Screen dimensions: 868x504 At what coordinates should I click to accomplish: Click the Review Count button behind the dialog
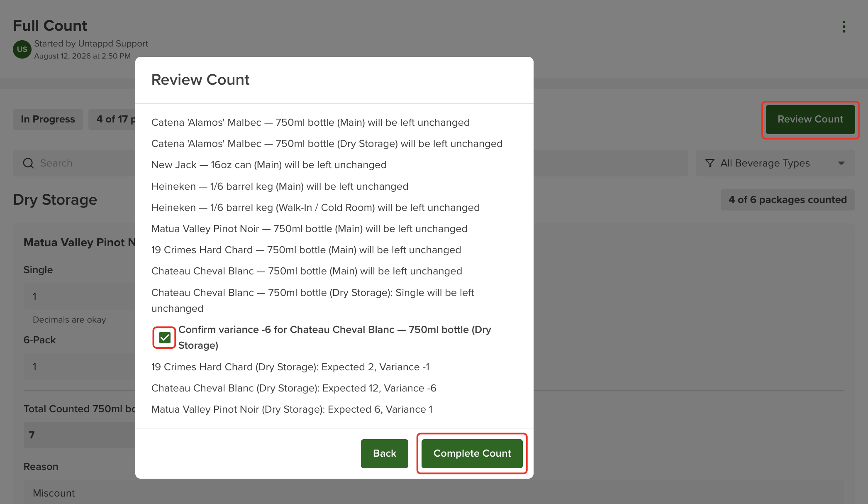[x=810, y=120]
